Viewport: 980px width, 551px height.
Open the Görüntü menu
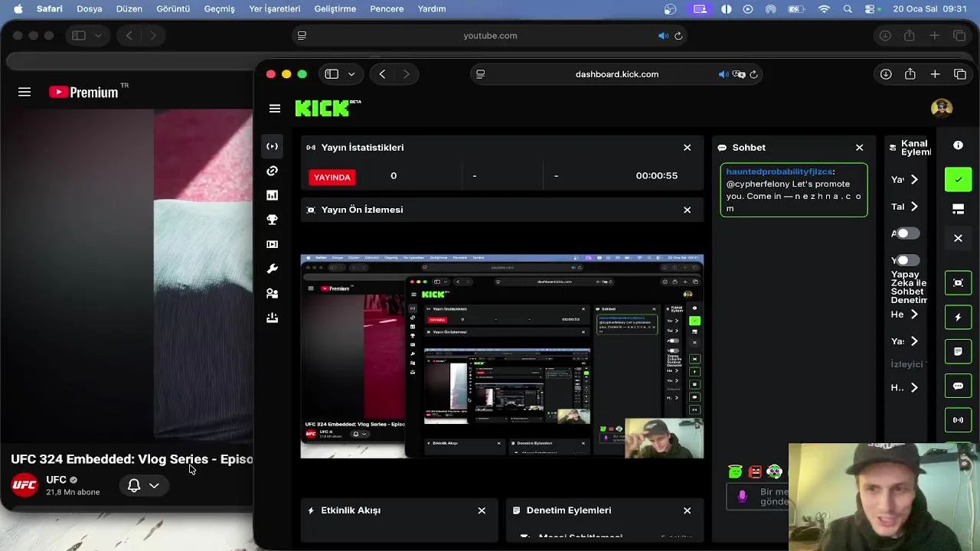(x=173, y=9)
